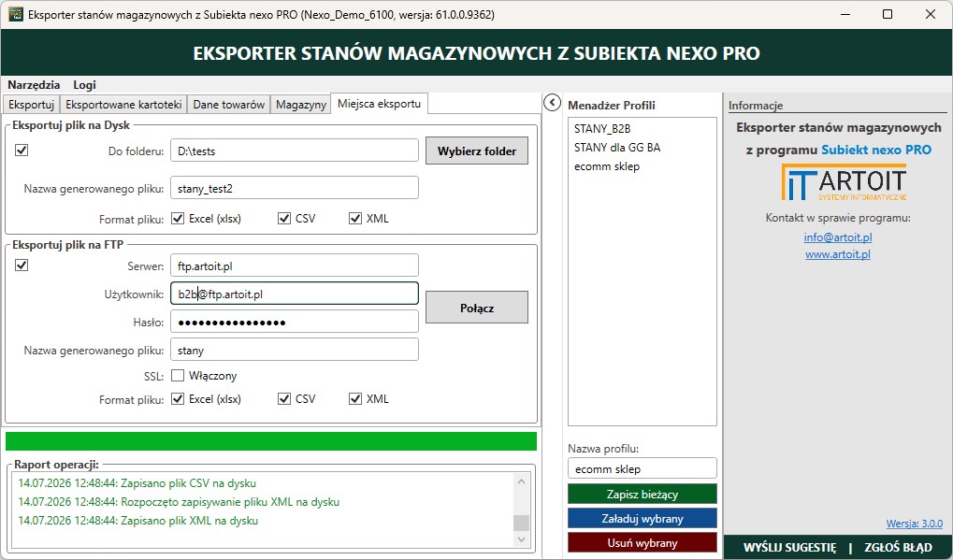953x560 pixels.
Task: Click the Serwer field ftp.artoit.pl
Action: (x=295, y=266)
